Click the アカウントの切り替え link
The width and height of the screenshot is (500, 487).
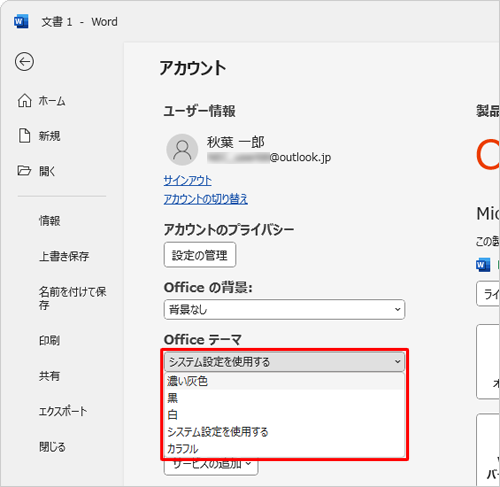pos(206,199)
